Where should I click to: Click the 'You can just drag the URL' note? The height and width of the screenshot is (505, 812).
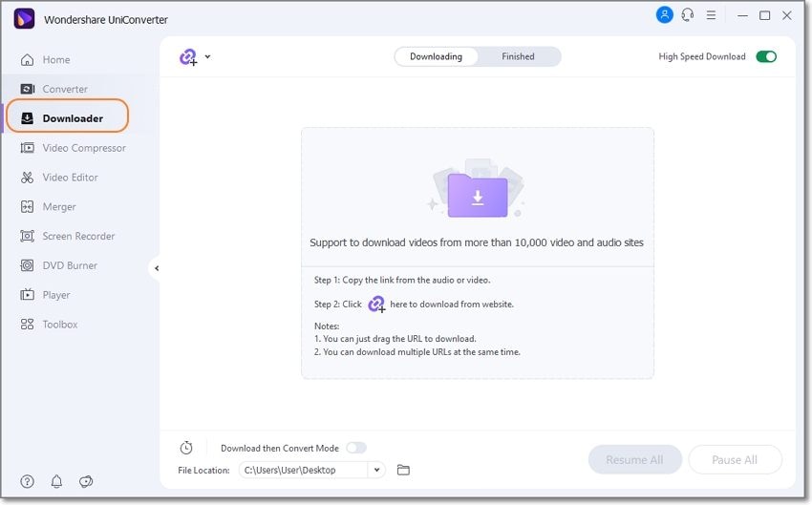point(395,339)
